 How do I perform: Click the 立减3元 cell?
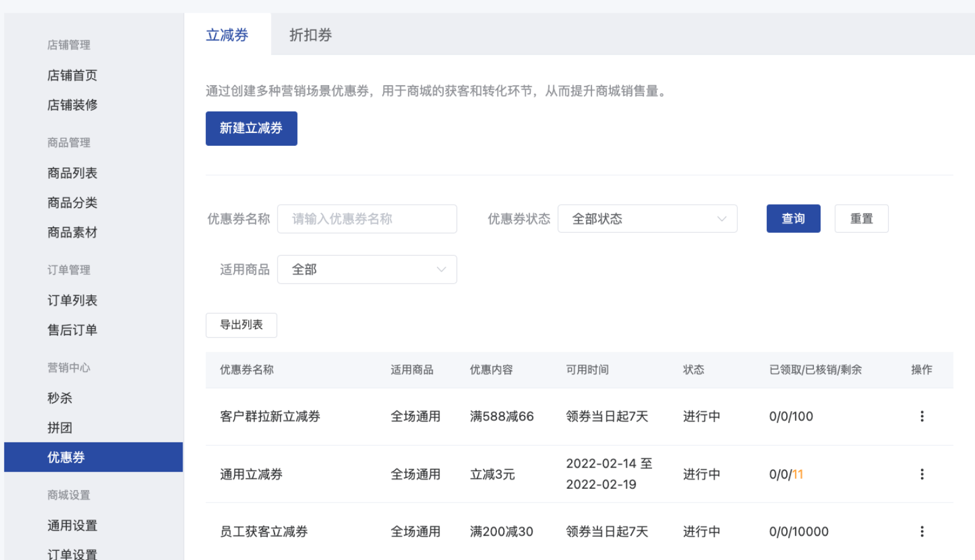pos(492,474)
